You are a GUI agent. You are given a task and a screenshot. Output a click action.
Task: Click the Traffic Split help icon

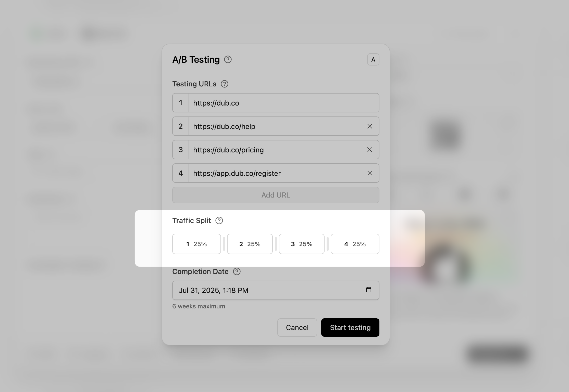(219, 221)
